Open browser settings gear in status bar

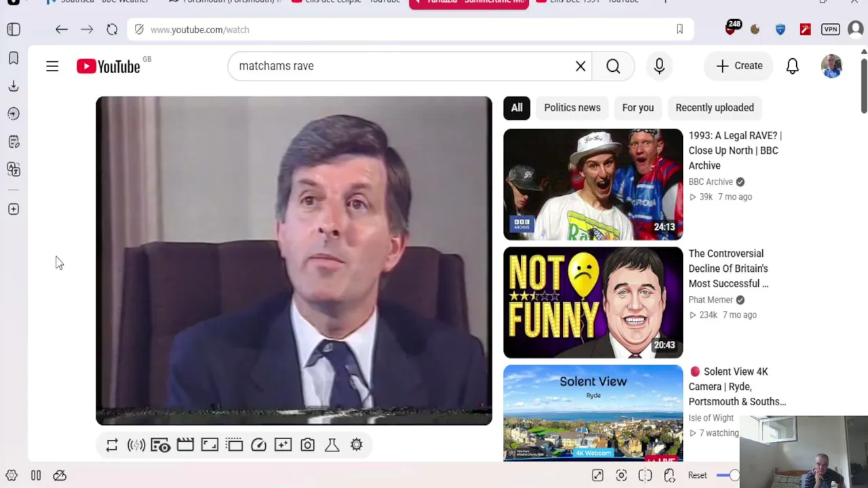pyautogui.click(x=12, y=475)
